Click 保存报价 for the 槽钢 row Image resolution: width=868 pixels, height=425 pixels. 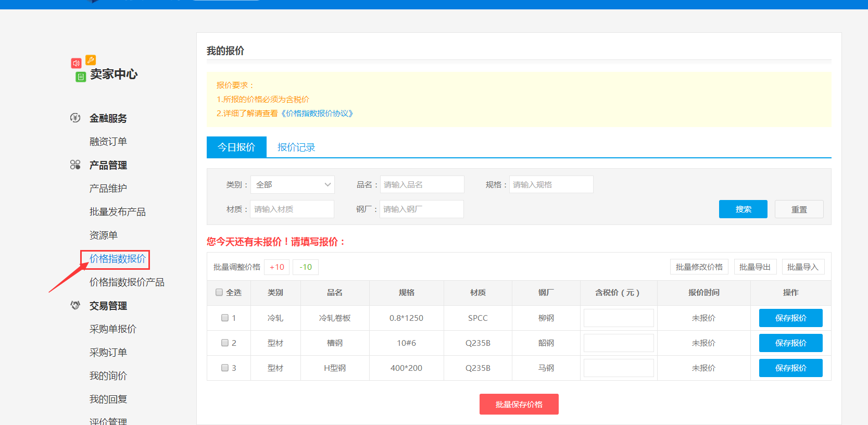click(791, 343)
